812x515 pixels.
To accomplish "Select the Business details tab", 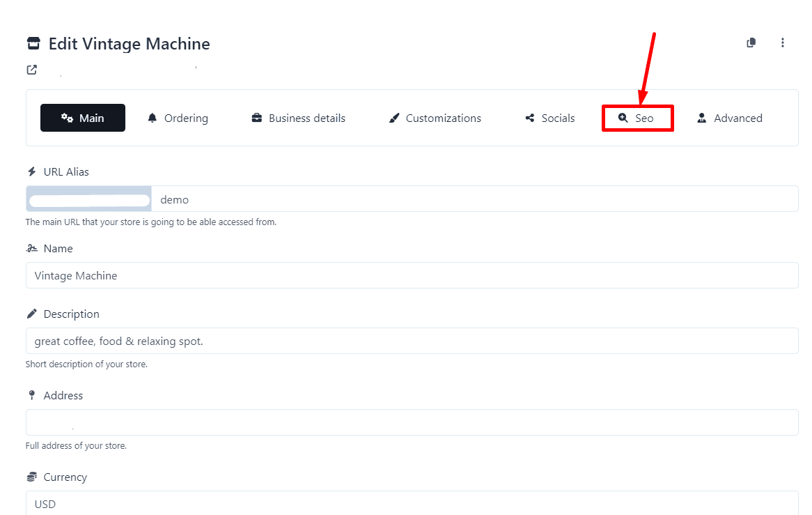I will coord(298,118).
